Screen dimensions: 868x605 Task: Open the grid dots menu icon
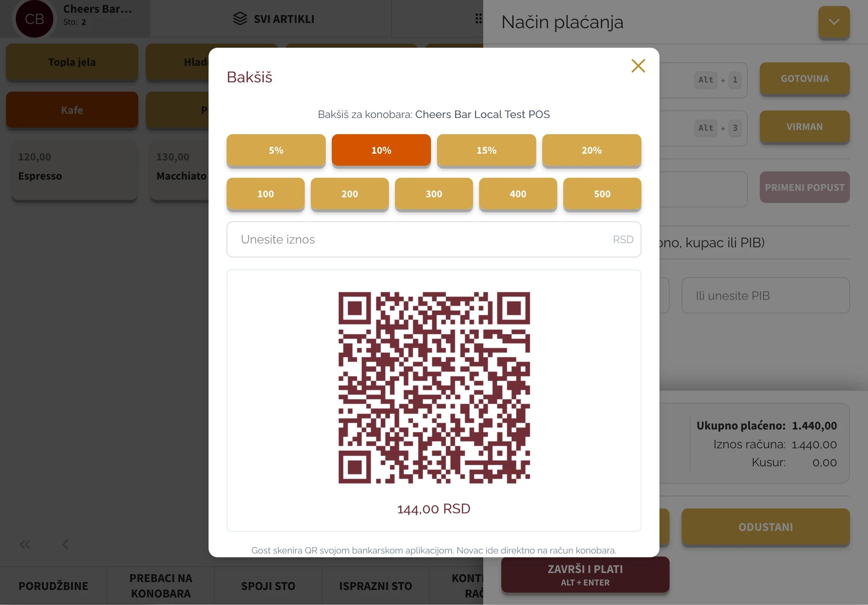point(479,18)
